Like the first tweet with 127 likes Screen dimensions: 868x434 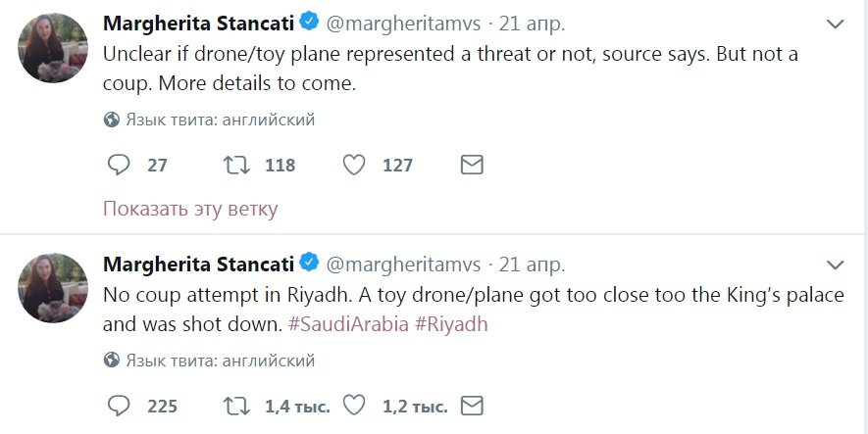pos(354,166)
